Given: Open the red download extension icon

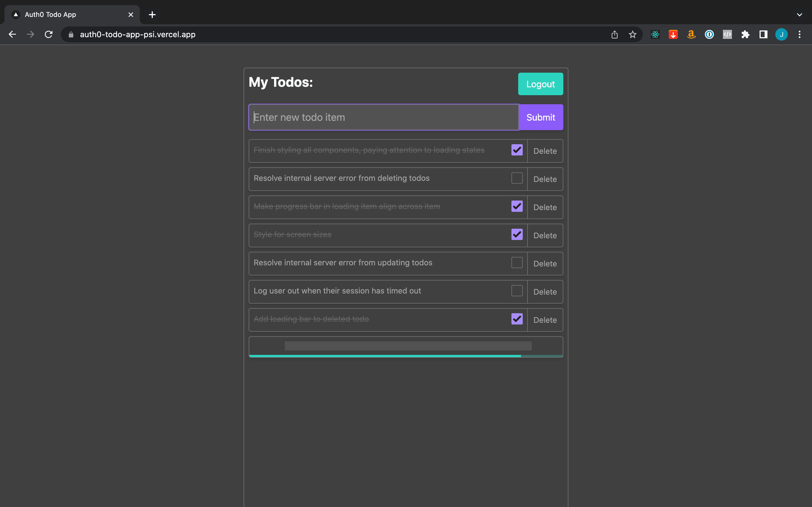Looking at the screenshot, I should tap(673, 35).
